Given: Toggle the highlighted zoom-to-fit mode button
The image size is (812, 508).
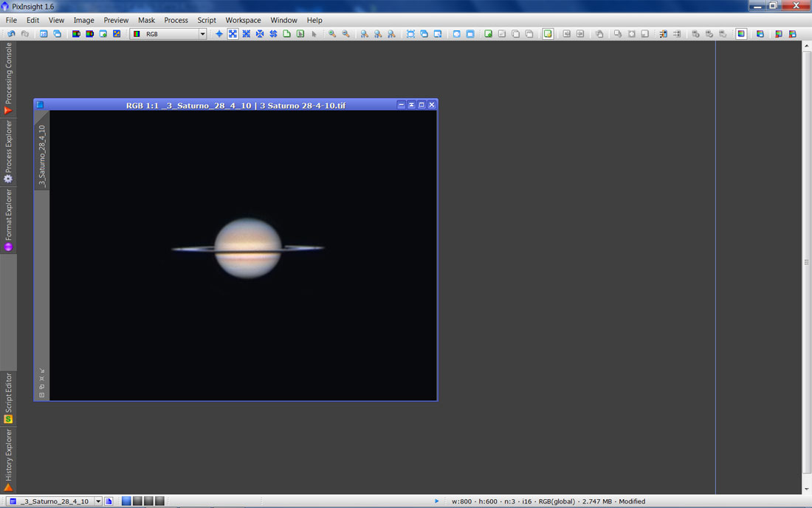Looking at the screenshot, I should [x=233, y=34].
